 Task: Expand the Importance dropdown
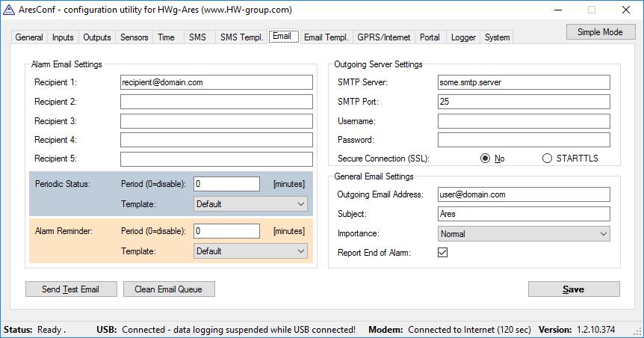point(524,233)
